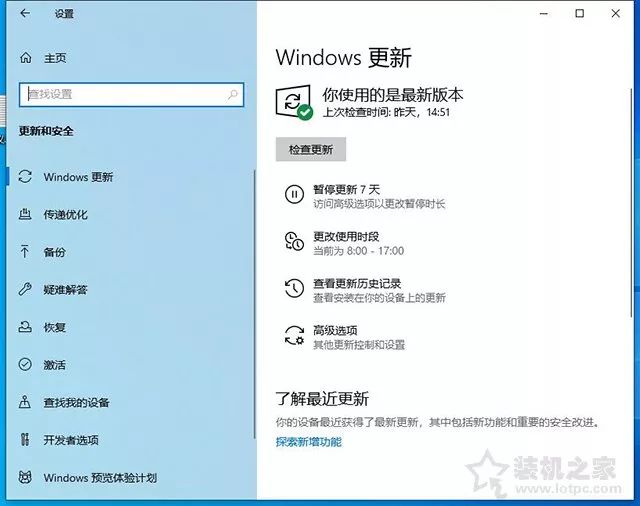The height and width of the screenshot is (506, 640).
Task: Click the 查看安装在你的设备上的更新 text
Action: click(379, 298)
